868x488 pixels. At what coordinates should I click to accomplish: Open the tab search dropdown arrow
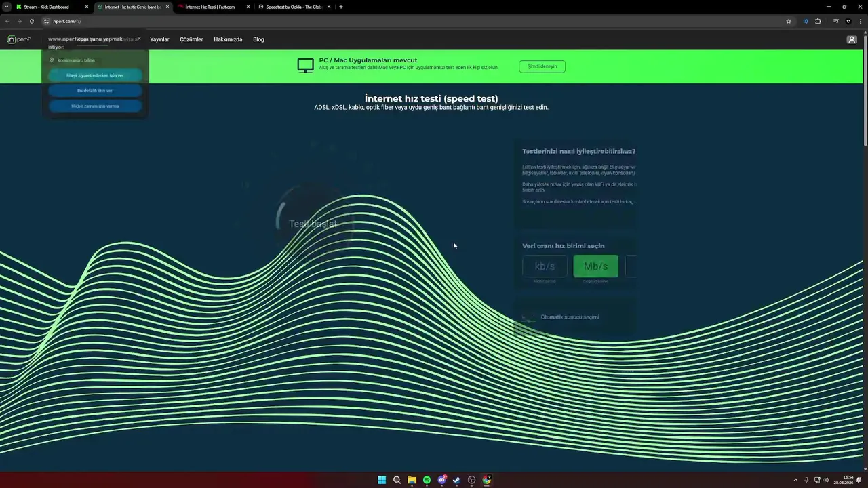click(7, 7)
